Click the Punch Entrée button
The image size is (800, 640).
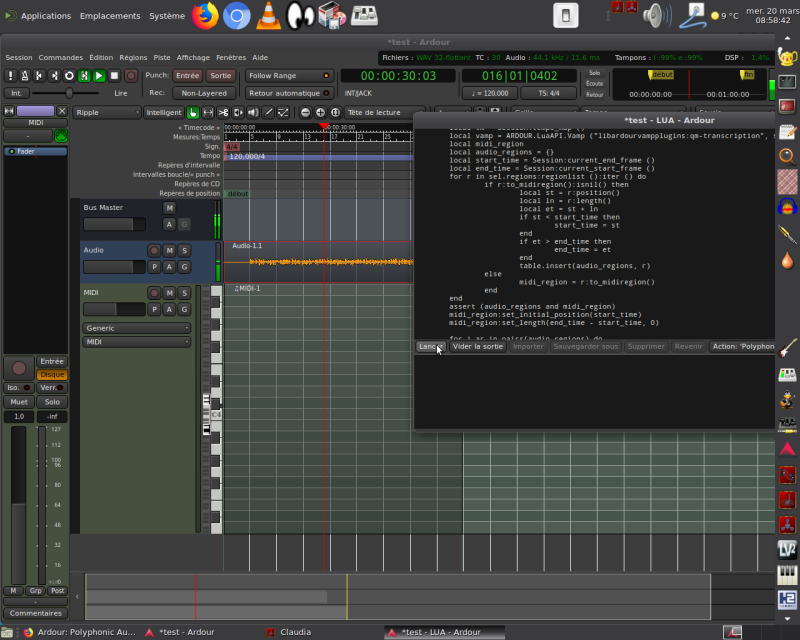187,76
